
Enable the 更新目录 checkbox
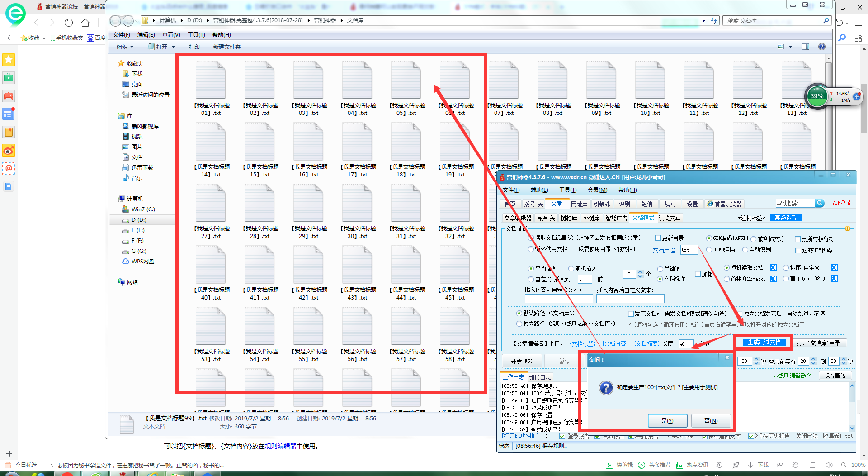(658, 238)
